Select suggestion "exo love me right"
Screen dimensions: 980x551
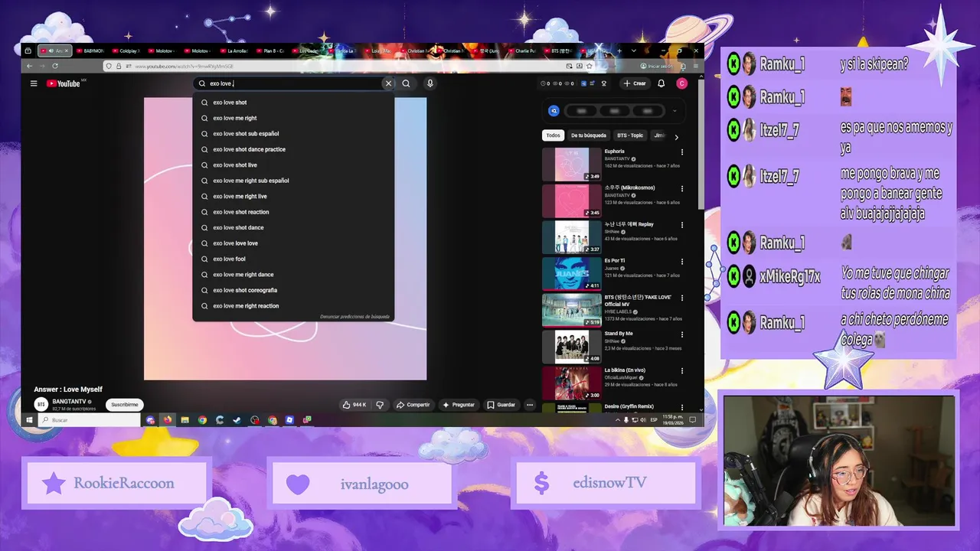tap(293, 118)
